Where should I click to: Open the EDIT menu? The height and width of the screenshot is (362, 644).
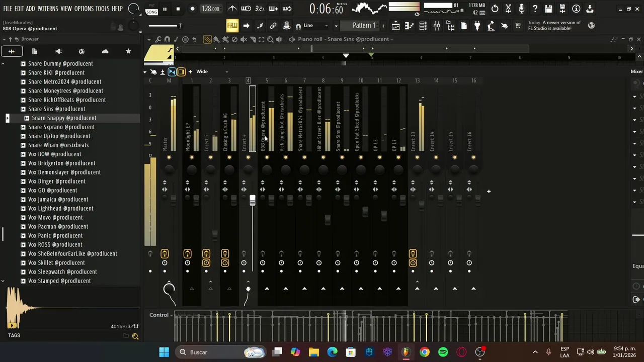click(19, 9)
